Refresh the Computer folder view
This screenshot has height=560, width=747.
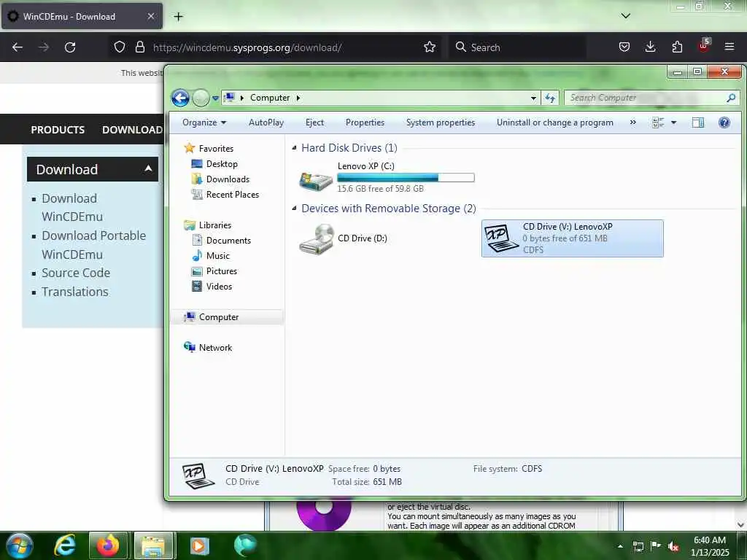550,98
